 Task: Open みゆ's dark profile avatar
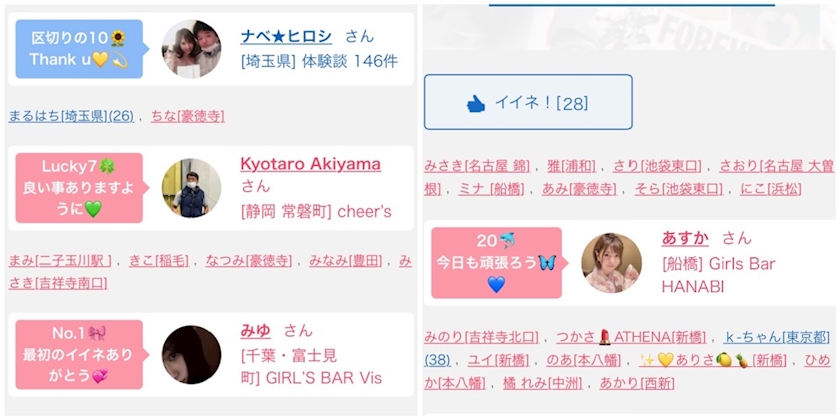coord(191,355)
